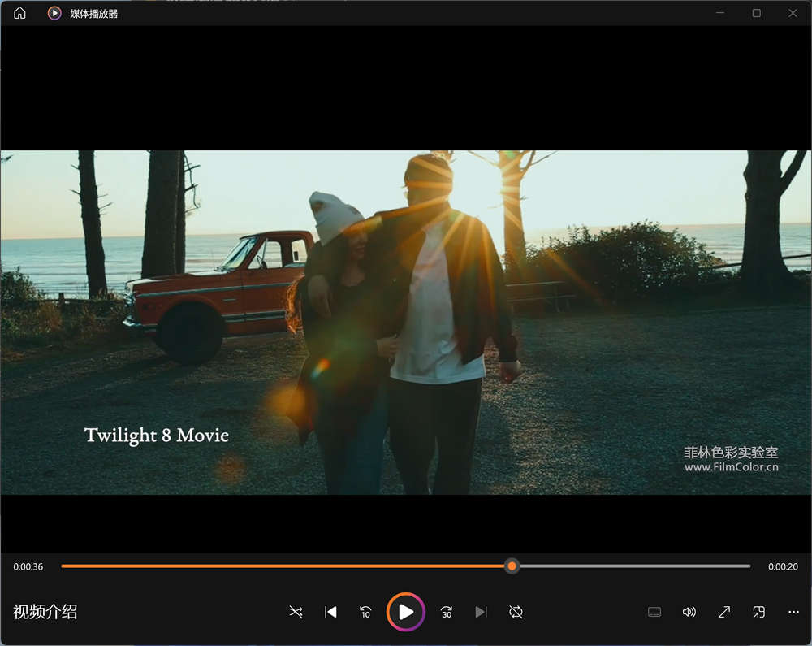
Task: Click the elapsed time 0:00:36
Action: click(28, 567)
